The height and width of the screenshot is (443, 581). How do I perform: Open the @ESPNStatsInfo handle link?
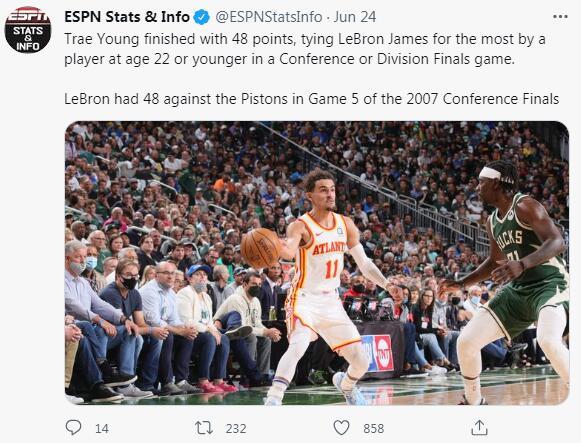(x=269, y=17)
